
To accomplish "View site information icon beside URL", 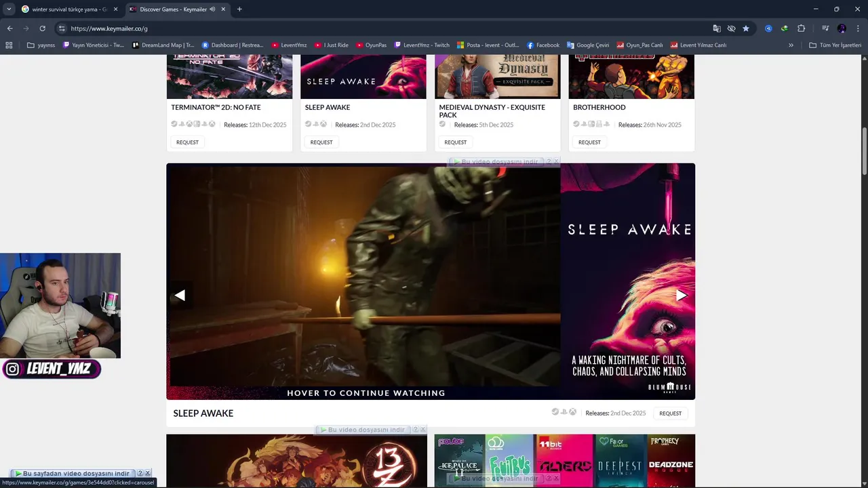I will (x=62, y=28).
